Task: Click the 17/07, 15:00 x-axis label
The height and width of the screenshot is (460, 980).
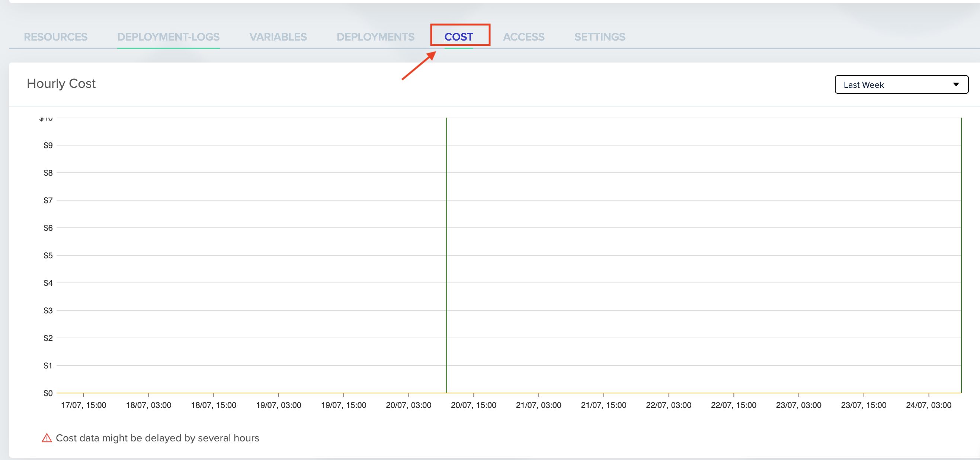Action: coord(83,405)
